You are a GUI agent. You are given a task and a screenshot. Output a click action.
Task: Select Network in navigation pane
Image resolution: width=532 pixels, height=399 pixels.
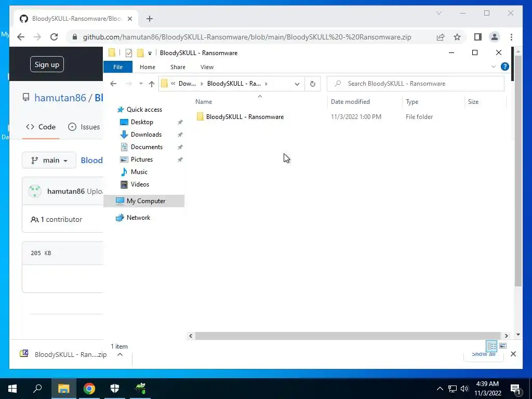click(133, 218)
